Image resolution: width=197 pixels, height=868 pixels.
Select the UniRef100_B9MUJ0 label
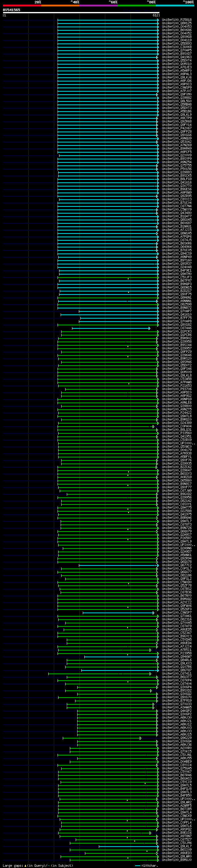point(177,860)
